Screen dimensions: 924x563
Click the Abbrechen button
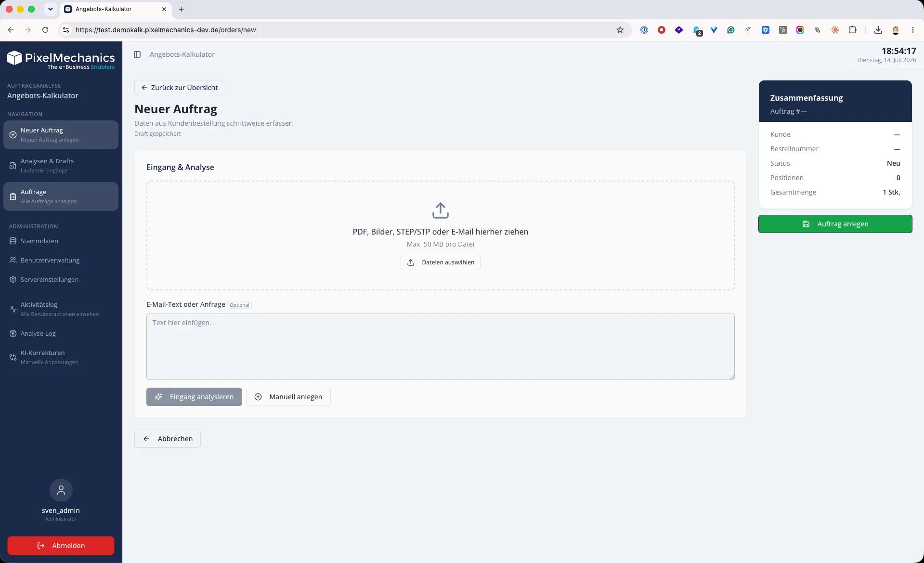(168, 439)
